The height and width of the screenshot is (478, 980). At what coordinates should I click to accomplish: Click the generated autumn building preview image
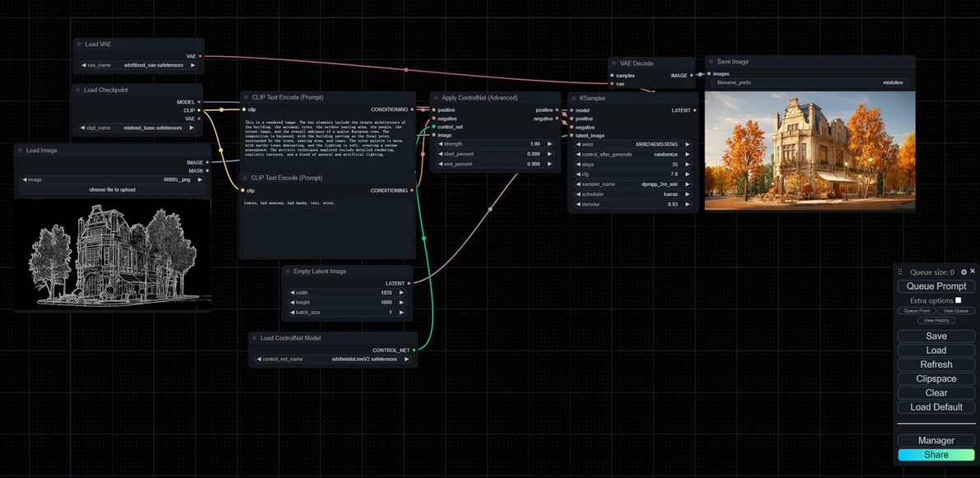[810, 151]
